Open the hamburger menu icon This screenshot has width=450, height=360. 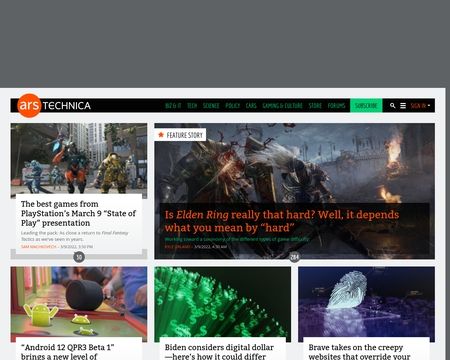point(403,106)
